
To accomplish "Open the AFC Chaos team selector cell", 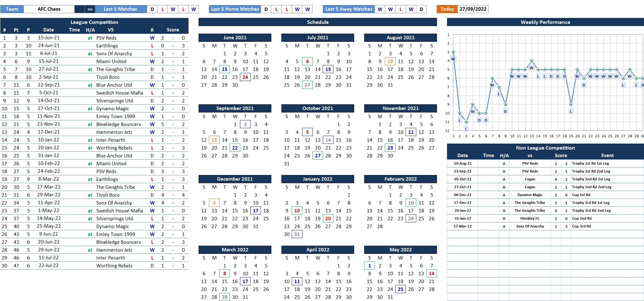I will coord(49,9).
